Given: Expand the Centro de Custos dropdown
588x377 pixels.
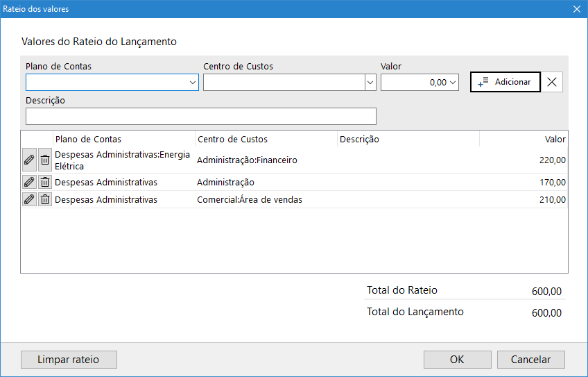Looking at the screenshot, I should point(370,83).
